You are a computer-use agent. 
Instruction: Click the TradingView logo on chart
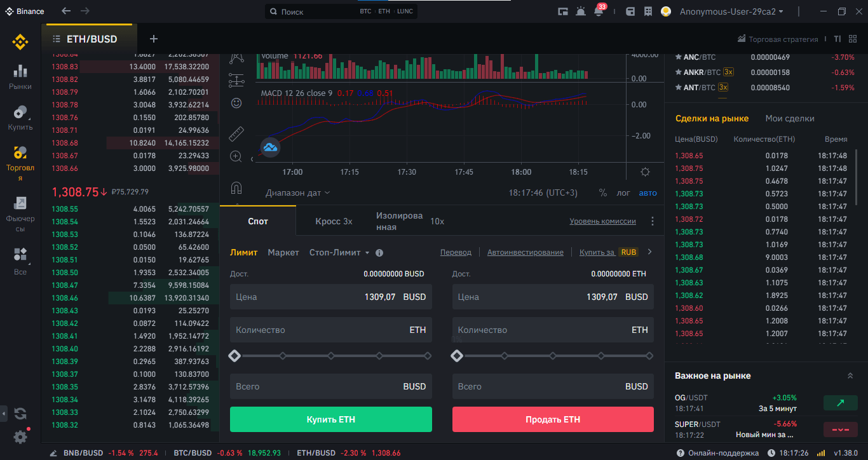pyautogui.click(x=270, y=147)
